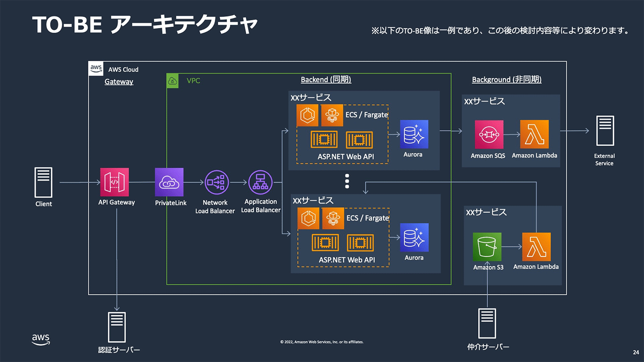This screenshot has width=644, height=362.
Task: Click the Lambda icon beside Amazon S3
Action: click(x=536, y=247)
